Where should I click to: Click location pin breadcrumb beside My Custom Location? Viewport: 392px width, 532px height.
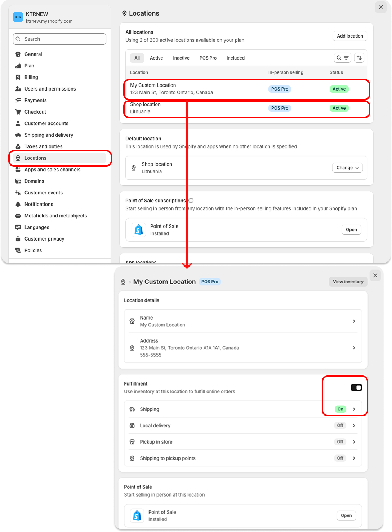(x=123, y=282)
